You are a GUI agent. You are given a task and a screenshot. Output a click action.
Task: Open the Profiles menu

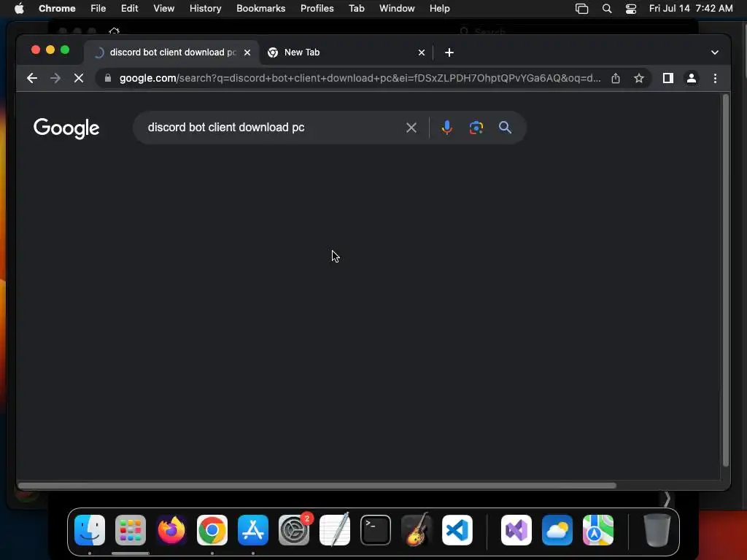pyautogui.click(x=317, y=9)
